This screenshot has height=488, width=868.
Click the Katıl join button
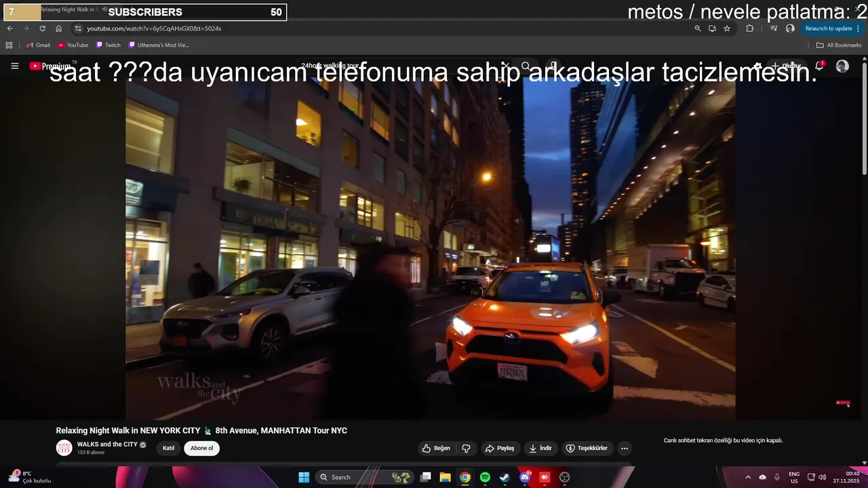pos(168,448)
